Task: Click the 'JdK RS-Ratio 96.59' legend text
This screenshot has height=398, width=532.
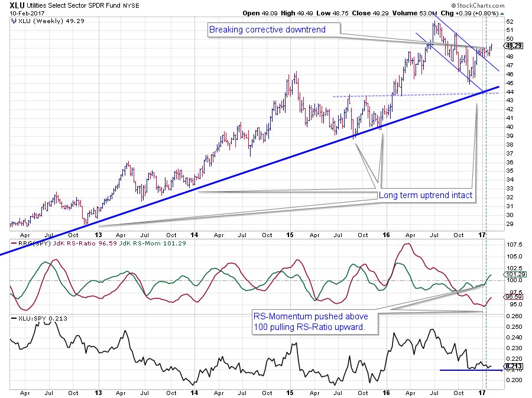Action: (85, 243)
